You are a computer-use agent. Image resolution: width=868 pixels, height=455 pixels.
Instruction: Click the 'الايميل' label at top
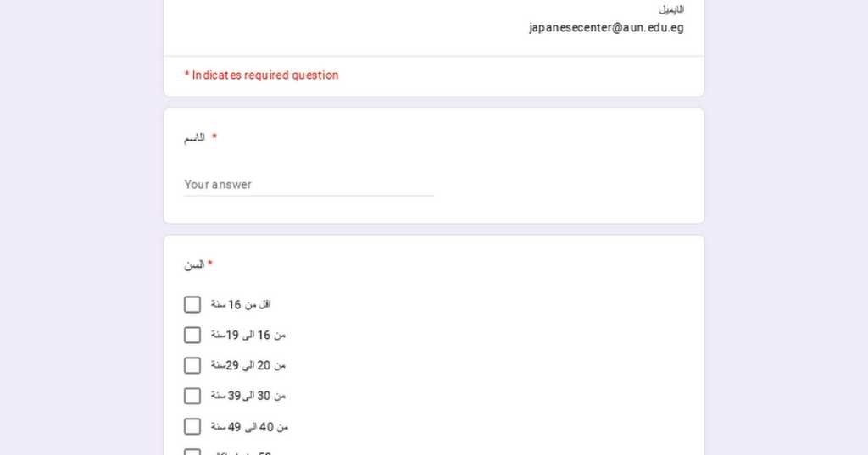[671, 9]
